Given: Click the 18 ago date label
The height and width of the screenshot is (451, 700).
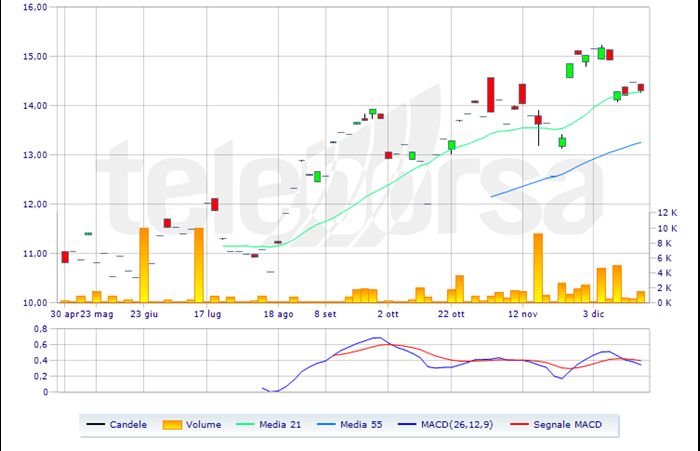Looking at the screenshot, I should (279, 313).
